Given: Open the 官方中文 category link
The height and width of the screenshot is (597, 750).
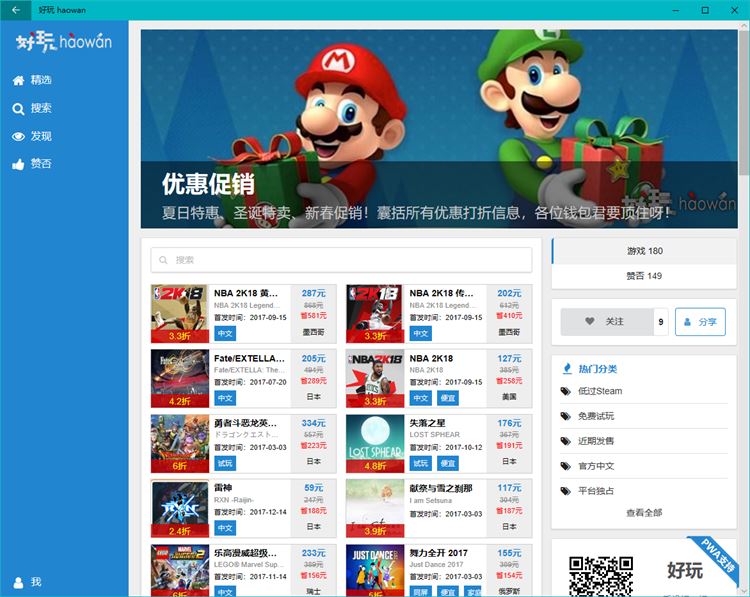Looking at the screenshot, I should pos(596,466).
